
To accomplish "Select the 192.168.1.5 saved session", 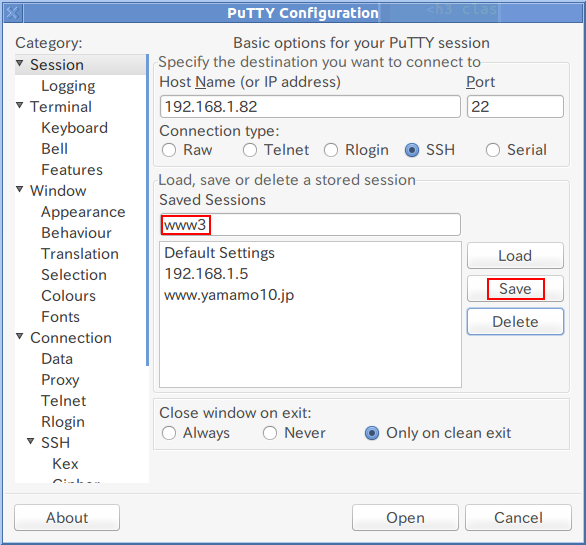I will click(x=206, y=274).
